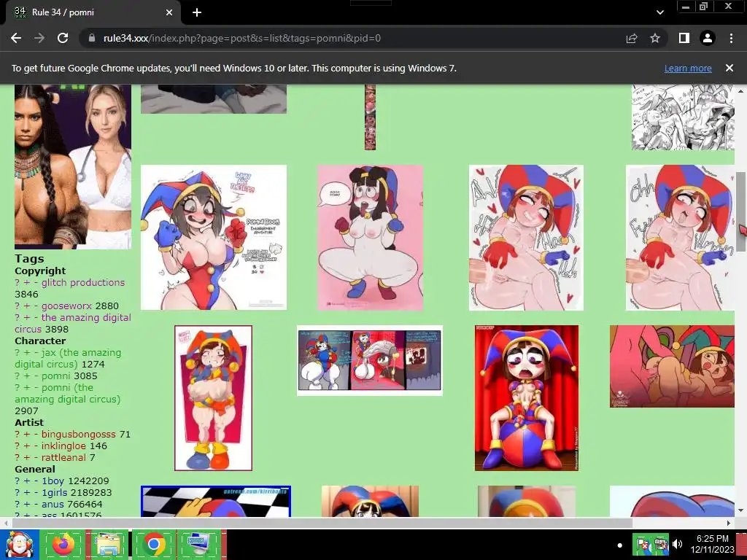Open the computer keyboard taskbar icon
The image size is (747, 560).
click(x=199, y=545)
